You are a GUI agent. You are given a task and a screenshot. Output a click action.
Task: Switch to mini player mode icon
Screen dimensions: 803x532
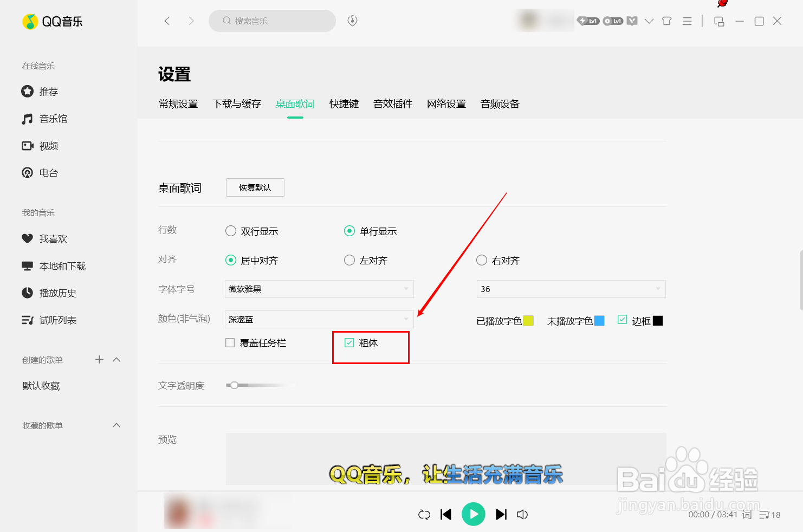tap(719, 21)
